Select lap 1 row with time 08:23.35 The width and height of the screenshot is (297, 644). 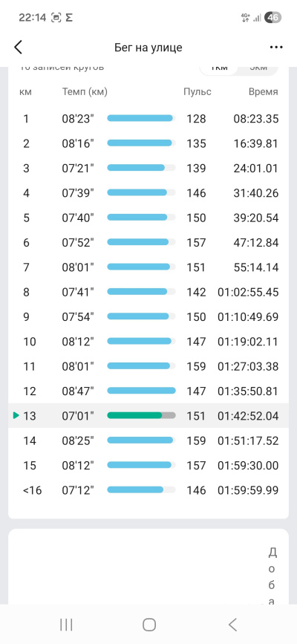pos(148,119)
